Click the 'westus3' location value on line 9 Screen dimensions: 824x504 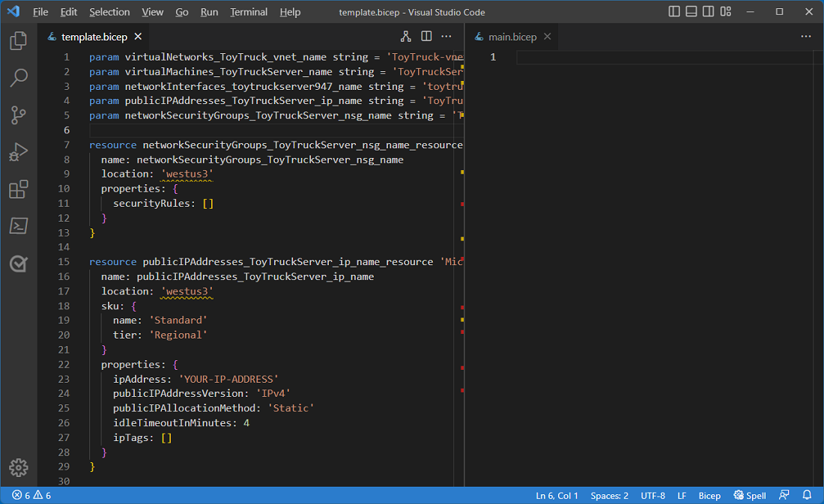pos(187,174)
